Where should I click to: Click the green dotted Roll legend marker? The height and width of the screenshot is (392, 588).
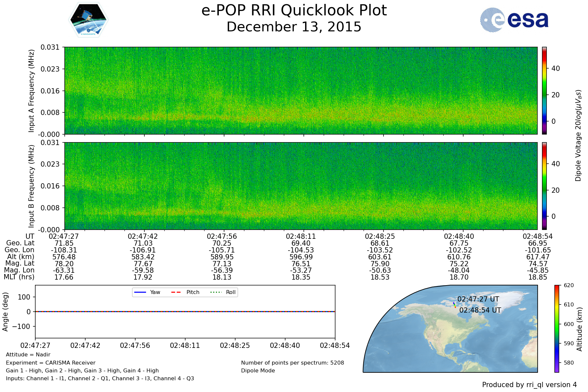[216, 292]
